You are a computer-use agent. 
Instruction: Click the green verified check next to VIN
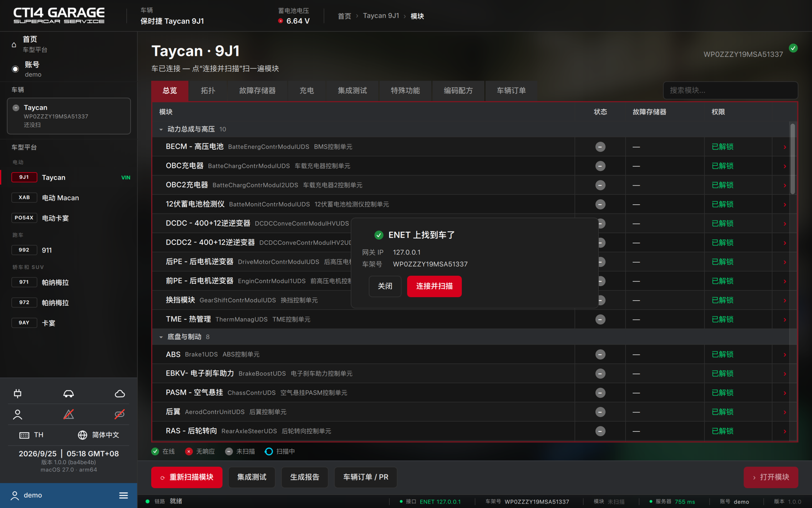click(x=793, y=48)
